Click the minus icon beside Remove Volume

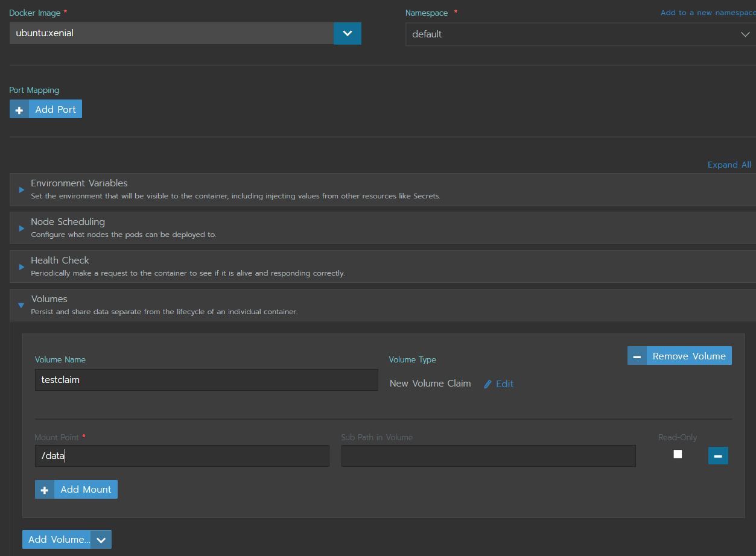[x=637, y=355]
